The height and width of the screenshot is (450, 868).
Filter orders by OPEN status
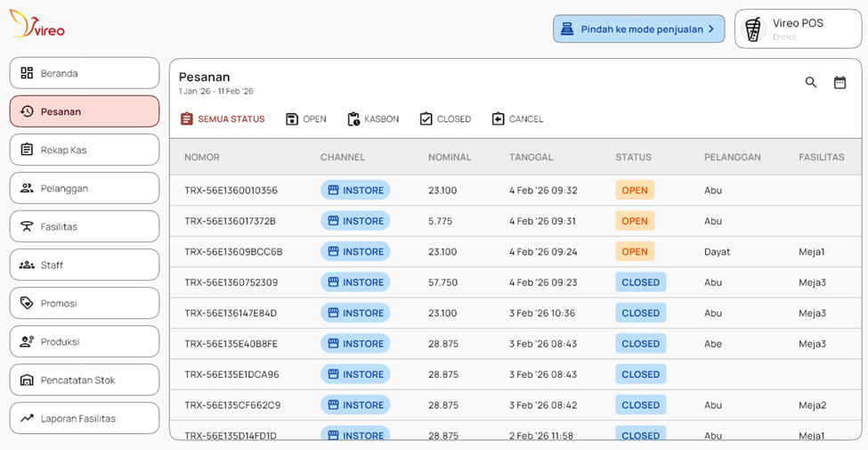(305, 119)
